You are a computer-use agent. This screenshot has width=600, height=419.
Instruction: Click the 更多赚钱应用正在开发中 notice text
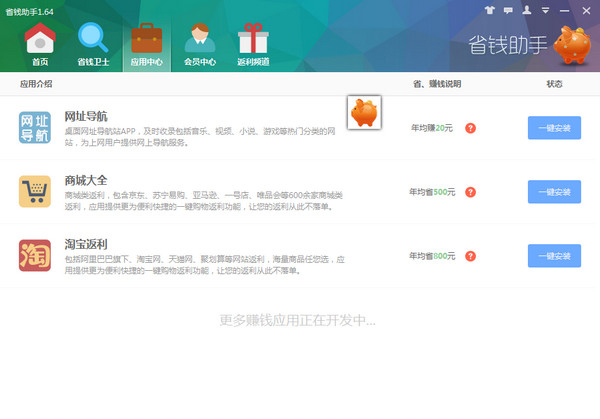point(297,320)
